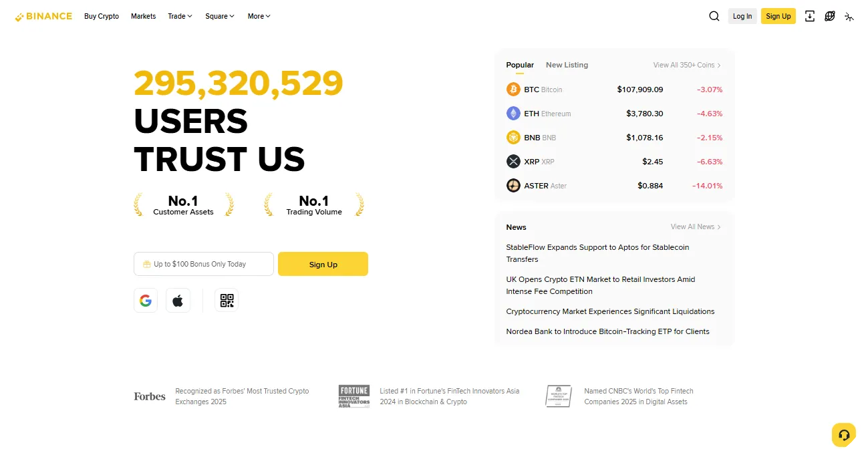The width and height of the screenshot is (868, 459).
Task: Click the bonus sign-up input field
Action: pyautogui.click(x=203, y=263)
